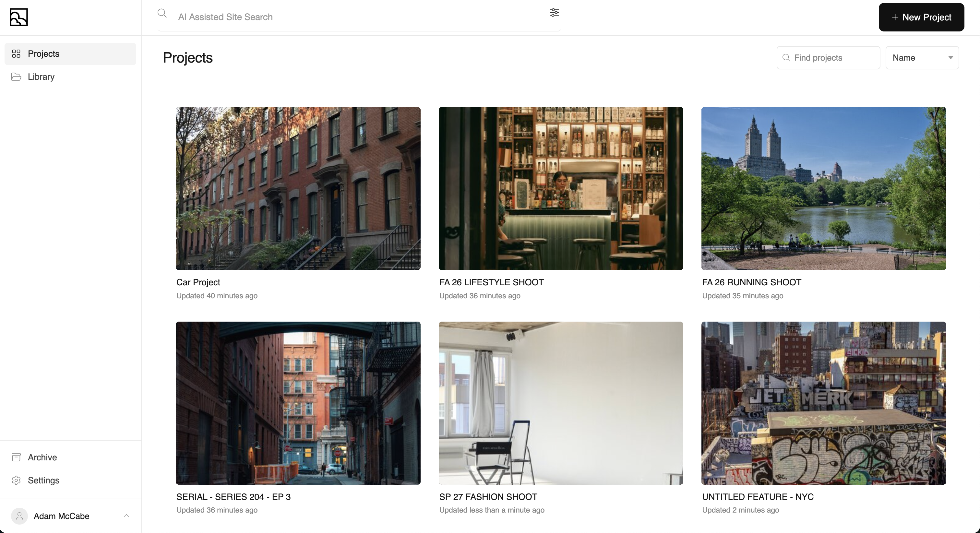Click the Projects grid icon in sidebar
This screenshot has width=980, height=533.
click(x=16, y=53)
